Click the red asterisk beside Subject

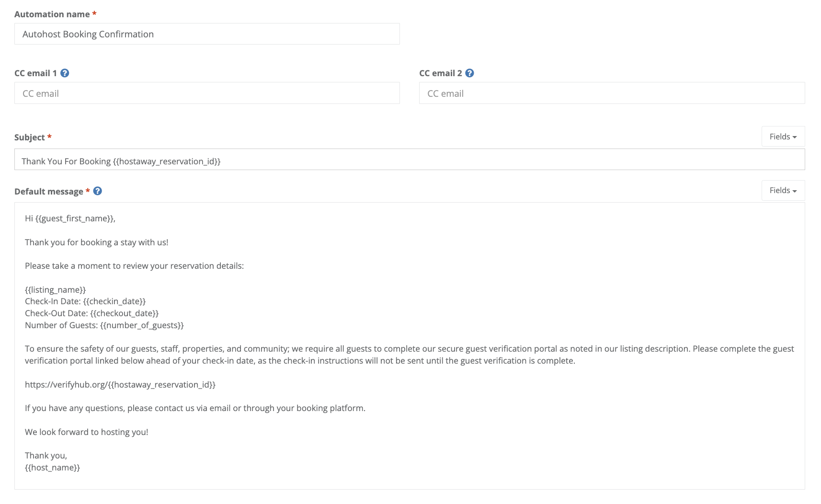pos(49,137)
